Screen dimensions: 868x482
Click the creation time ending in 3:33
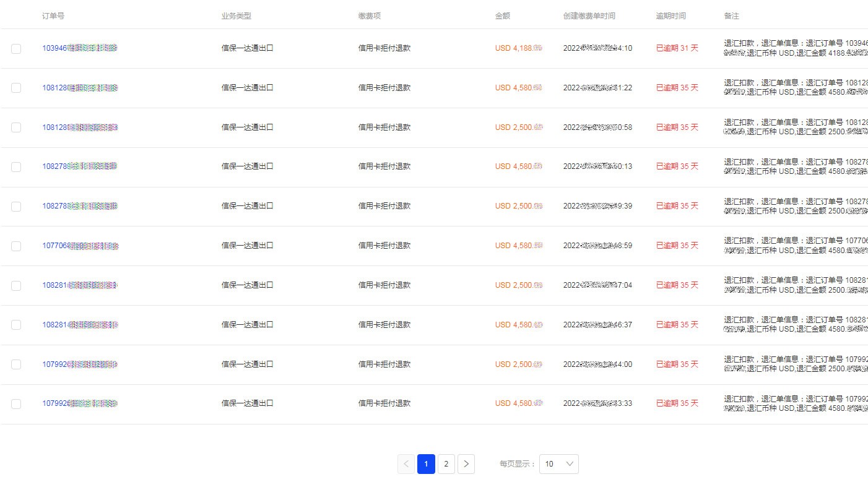(597, 403)
